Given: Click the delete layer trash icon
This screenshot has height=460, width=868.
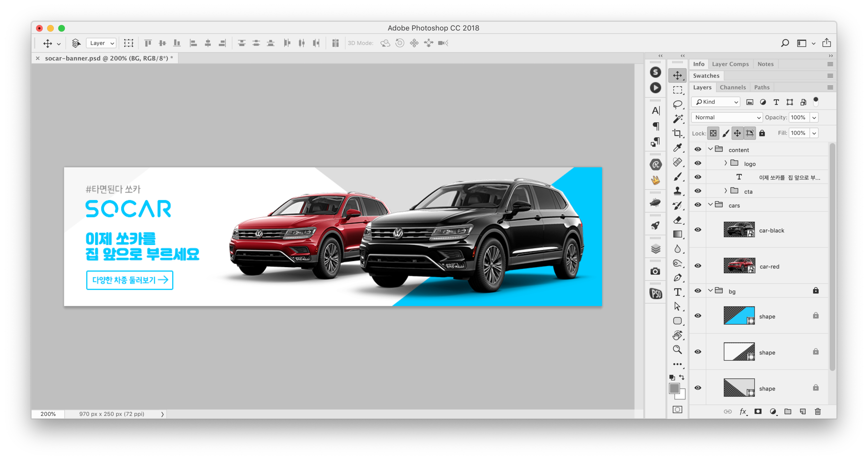Looking at the screenshot, I should 818,411.
